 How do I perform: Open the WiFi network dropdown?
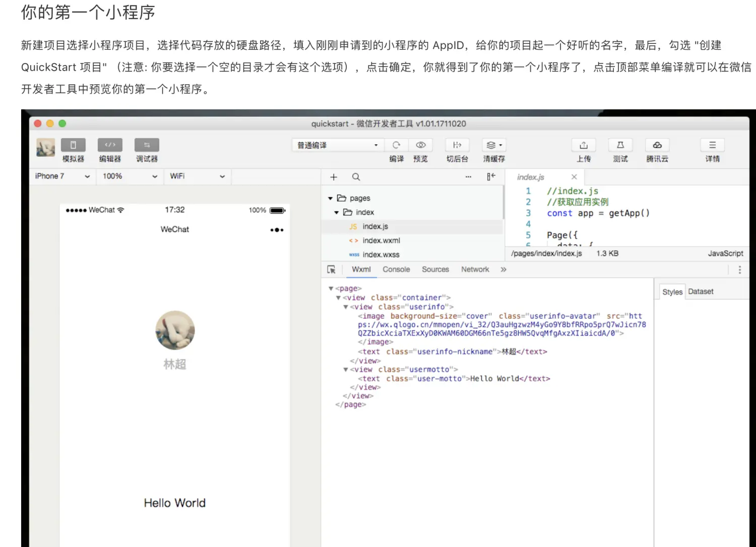198,176
